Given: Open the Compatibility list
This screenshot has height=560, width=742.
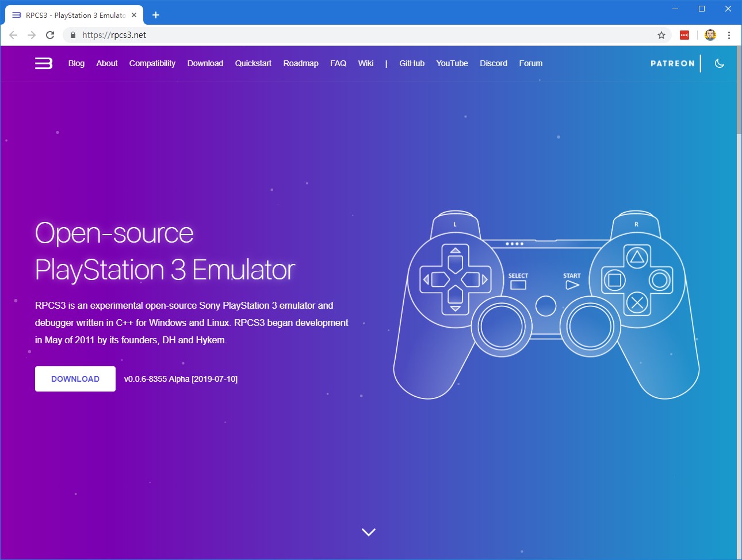Looking at the screenshot, I should (152, 63).
